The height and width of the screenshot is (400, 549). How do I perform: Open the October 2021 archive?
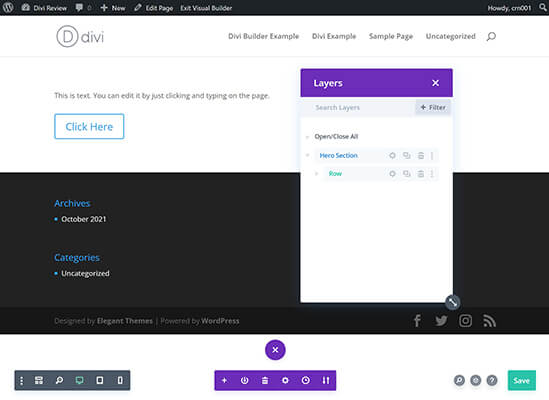(83, 219)
